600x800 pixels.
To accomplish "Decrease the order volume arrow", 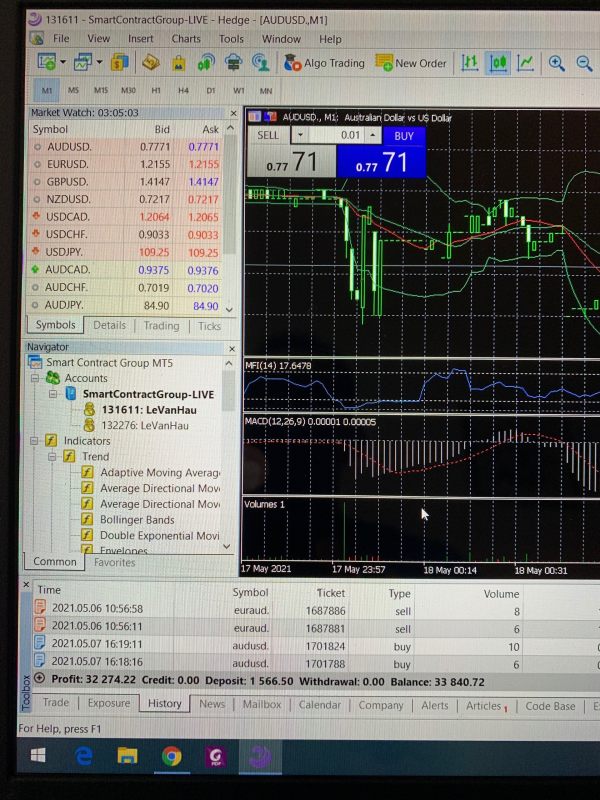I will [300, 135].
